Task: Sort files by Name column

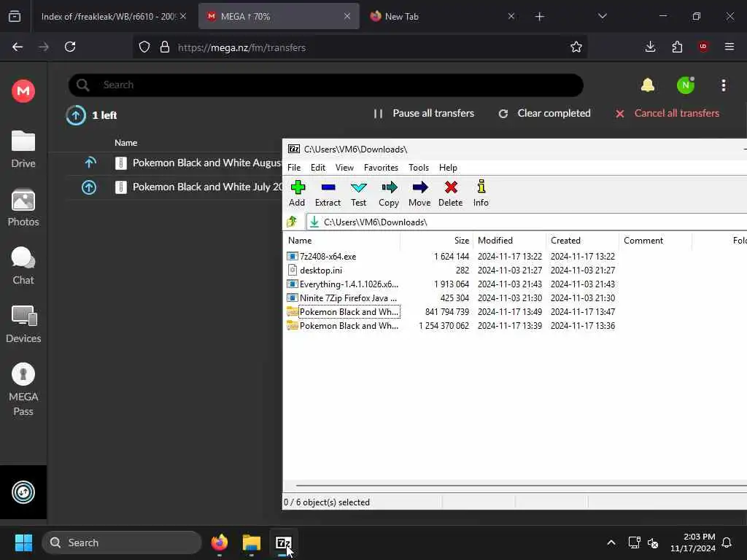Action: 342,241
